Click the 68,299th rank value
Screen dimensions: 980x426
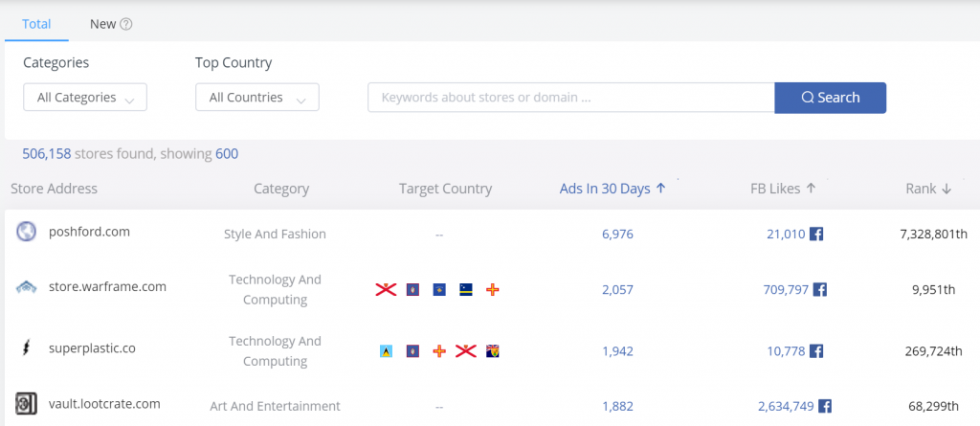[934, 406]
